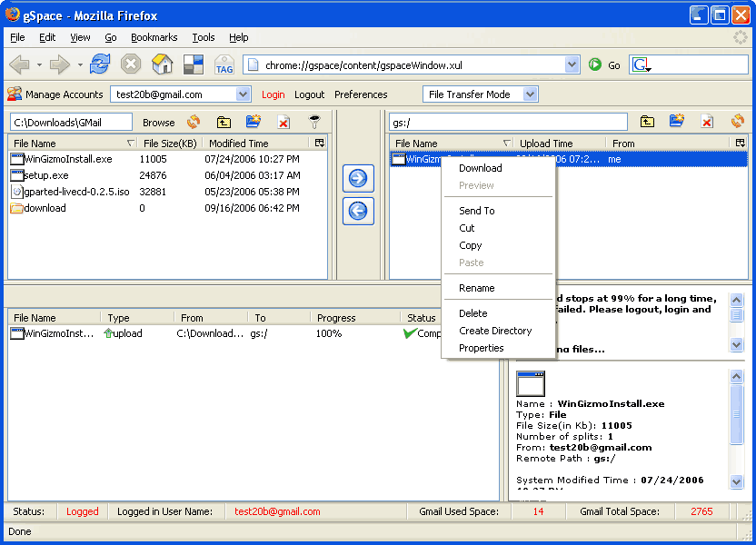Click the local path field C:\Downloads\GMail

[x=72, y=123]
